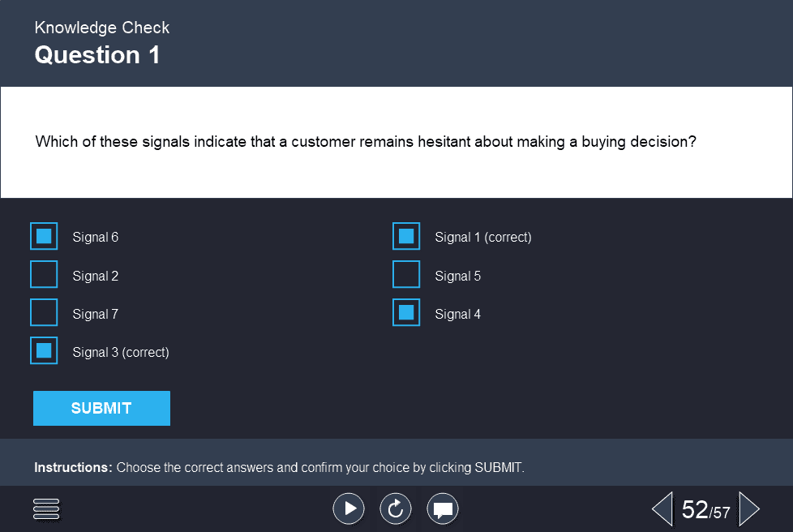Image resolution: width=793 pixels, height=532 pixels.
Task: Click the Question 1 heading
Action: [97, 55]
